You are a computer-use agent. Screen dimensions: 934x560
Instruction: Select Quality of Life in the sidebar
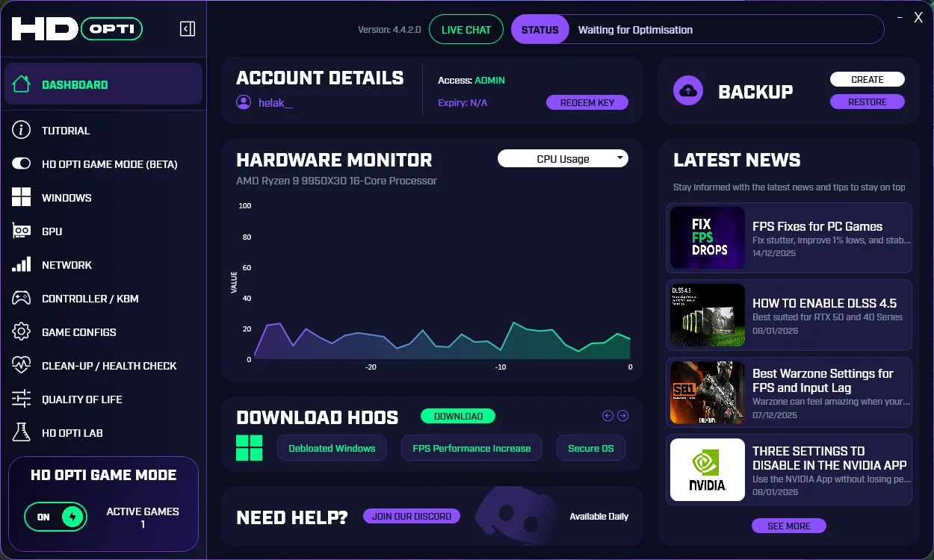click(81, 399)
